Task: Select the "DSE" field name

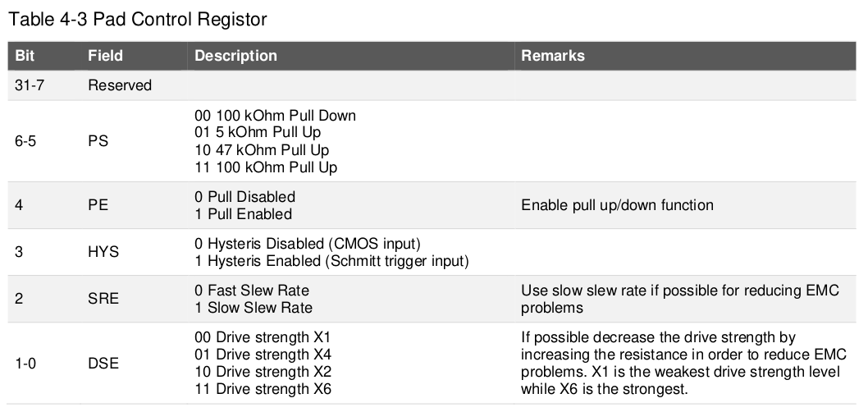Action: click(x=103, y=363)
